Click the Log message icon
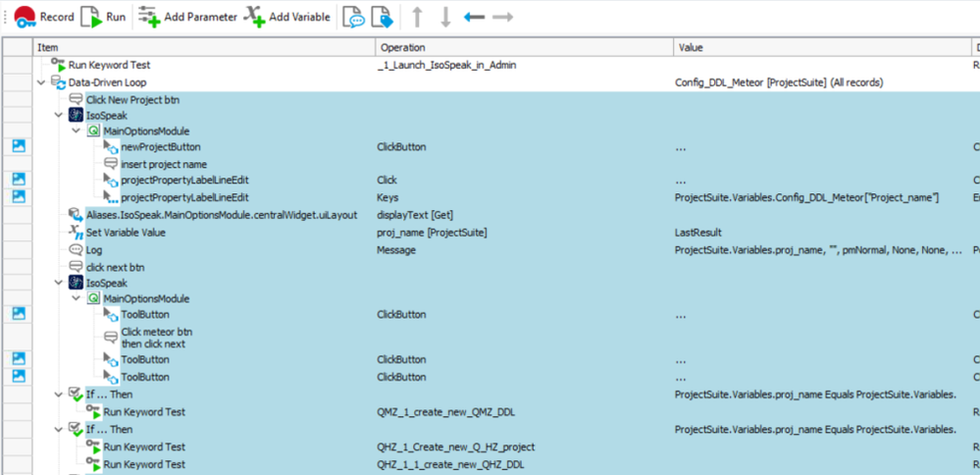 point(76,249)
